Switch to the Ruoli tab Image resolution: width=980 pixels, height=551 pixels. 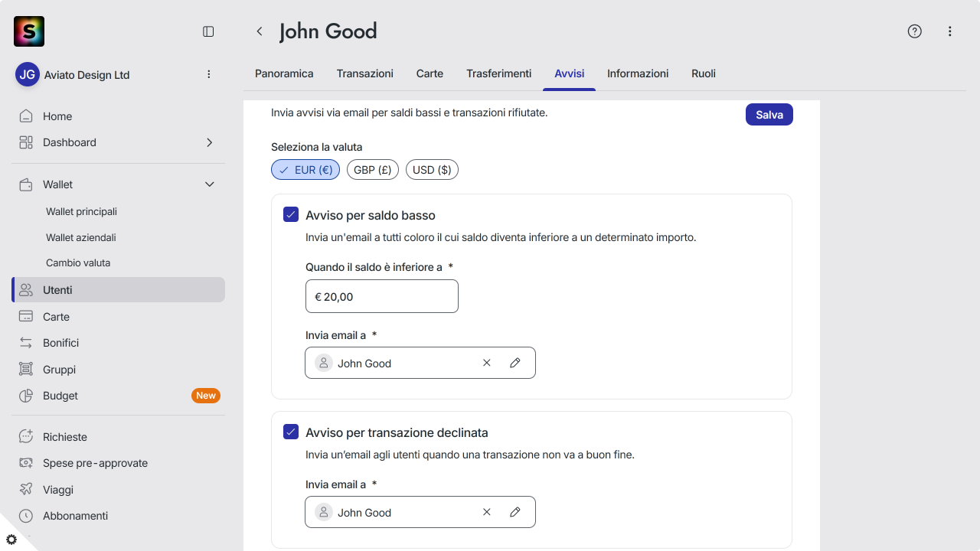tap(704, 73)
